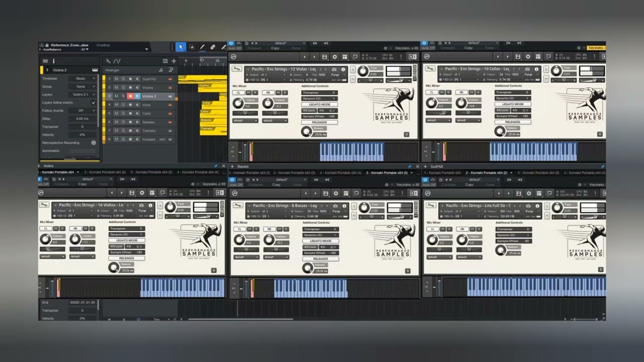Image resolution: width=644 pixels, height=362 pixels.
Task: Switch to tab 4 in Basses window
Action: (x=341, y=173)
